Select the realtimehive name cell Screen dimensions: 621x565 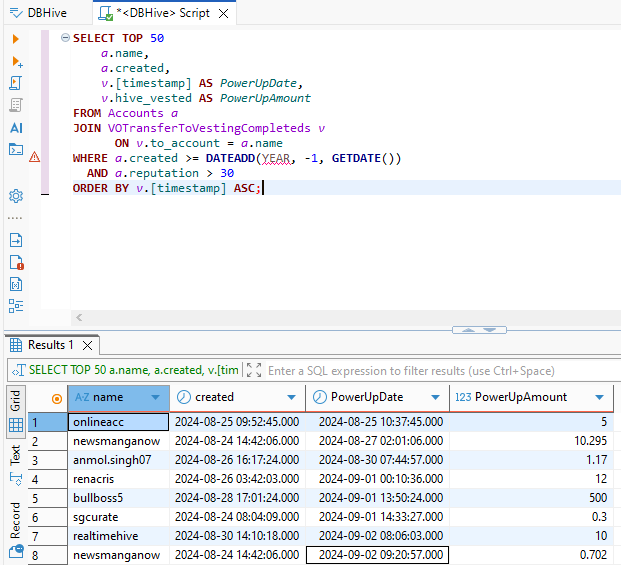pyautogui.click(x=118, y=536)
